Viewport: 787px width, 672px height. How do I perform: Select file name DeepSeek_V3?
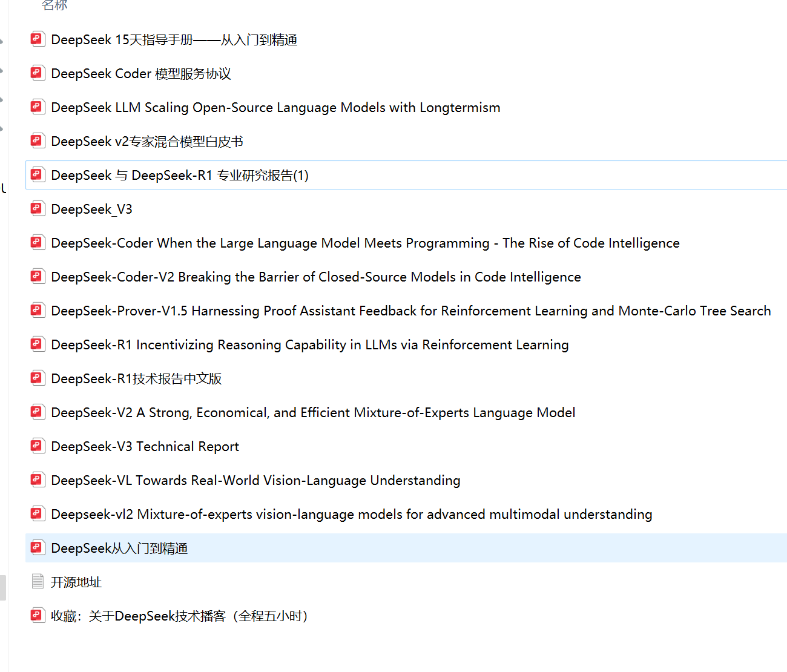[91, 209]
